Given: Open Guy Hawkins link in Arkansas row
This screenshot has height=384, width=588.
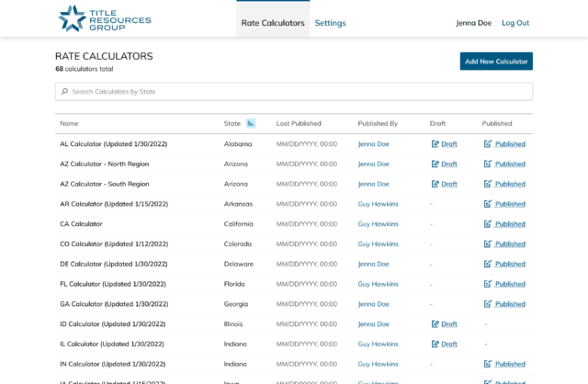Looking at the screenshot, I should (378, 204).
